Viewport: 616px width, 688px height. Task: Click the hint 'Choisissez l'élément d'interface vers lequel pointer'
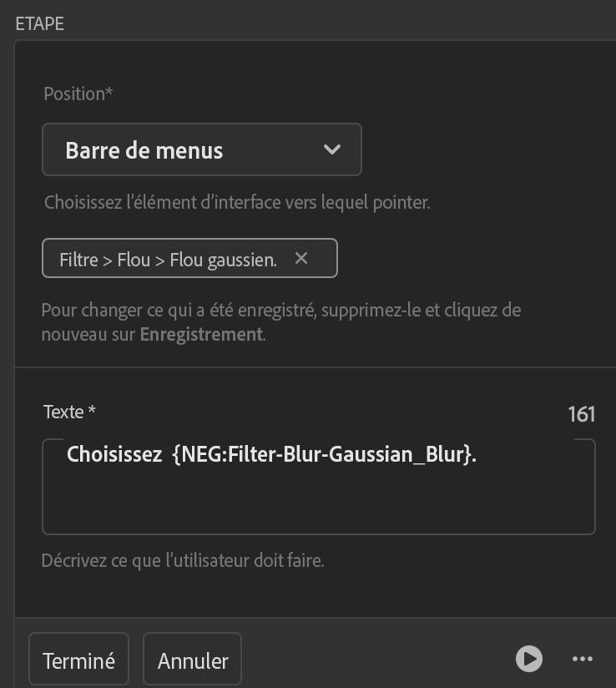tap(236, 202)
